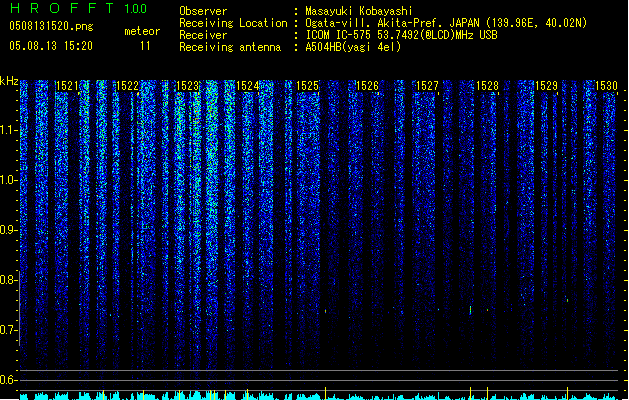Click the HROFFT title text
Screen dimensions: 629x400
[62, 8]
